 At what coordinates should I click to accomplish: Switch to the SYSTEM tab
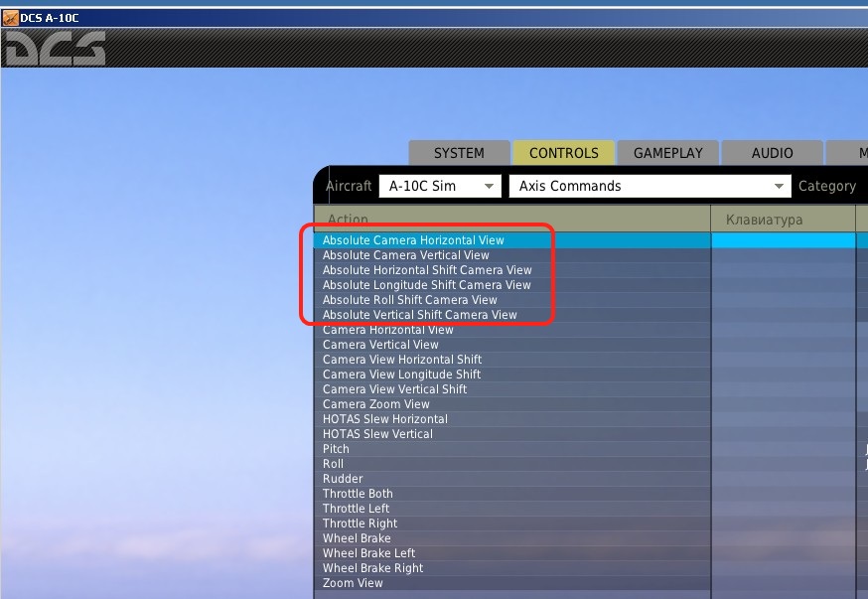(459, 153)
